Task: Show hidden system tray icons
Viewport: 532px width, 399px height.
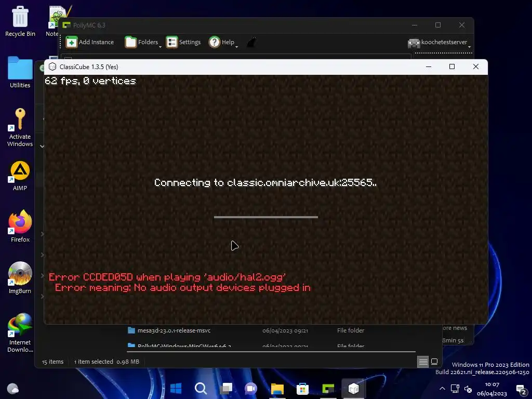Action: 442,389
